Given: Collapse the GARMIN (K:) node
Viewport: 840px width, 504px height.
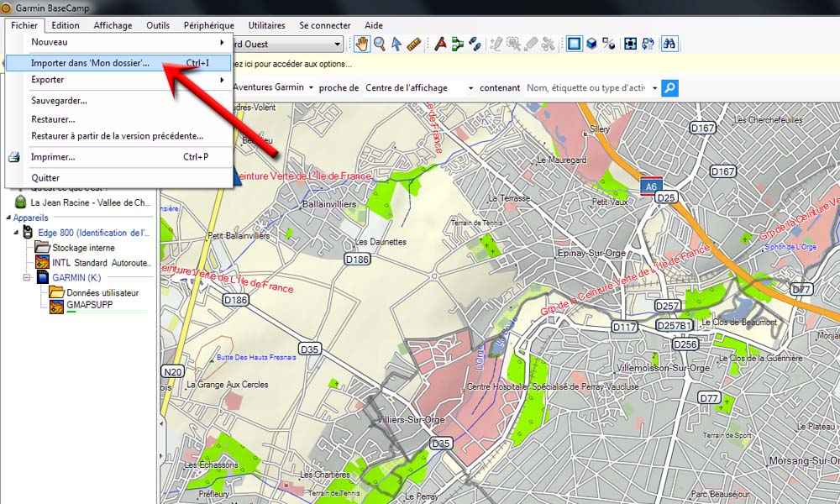Looking at the screenshot, I should 26,277.
